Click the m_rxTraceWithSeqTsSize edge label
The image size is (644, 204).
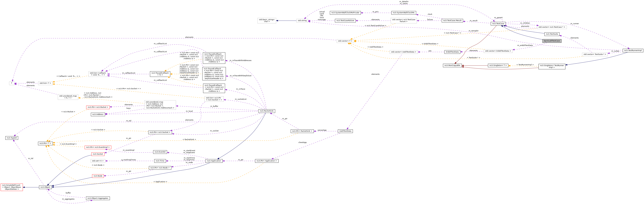click(240, 76)
